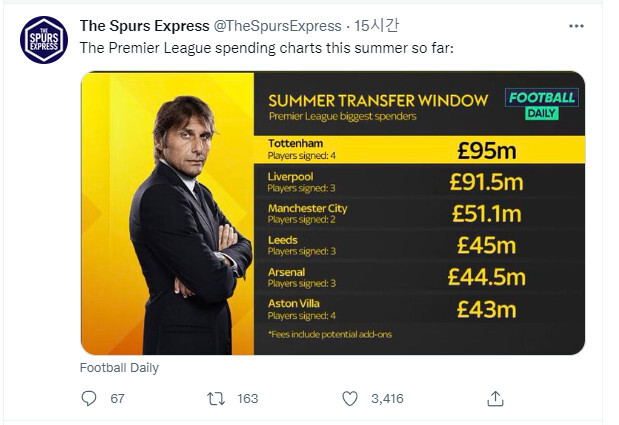Viewport: 619px width, 425px height.
Task: Click the reply speech bubble icon
Action: click(89, 398)
